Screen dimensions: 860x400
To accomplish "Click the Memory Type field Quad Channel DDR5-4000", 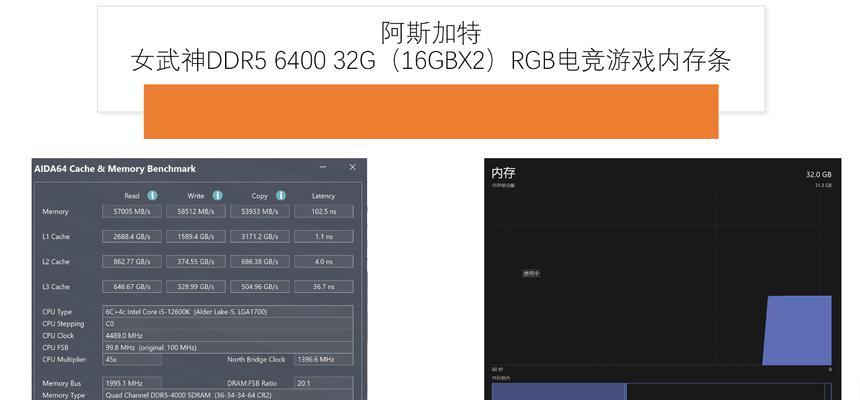I will pos(228,395).
